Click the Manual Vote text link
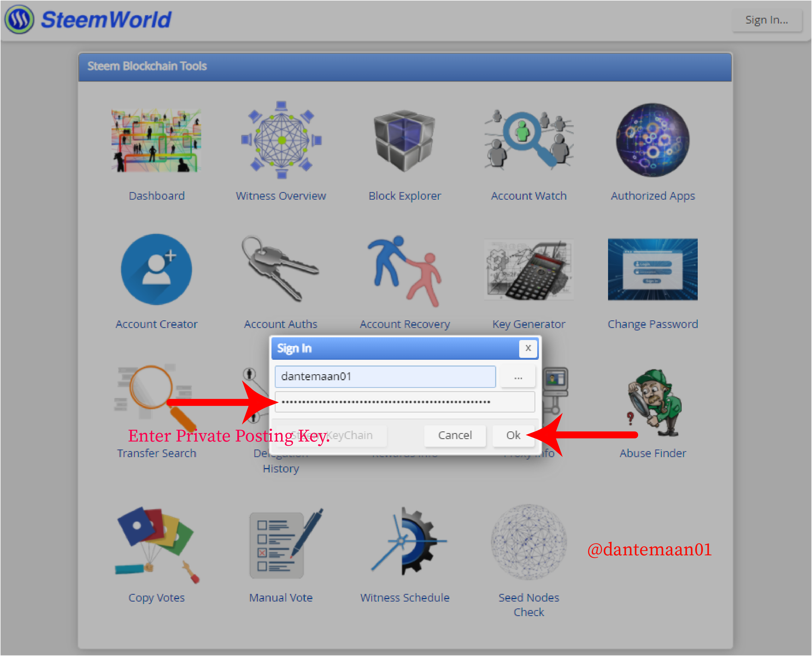 coord(281,598)
